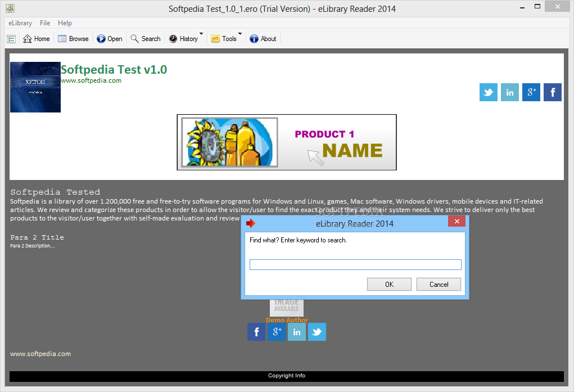The height and width of the screenshot is (392, 574).
Task: Click the red arrow icon in dialog title
Action: 250,223
